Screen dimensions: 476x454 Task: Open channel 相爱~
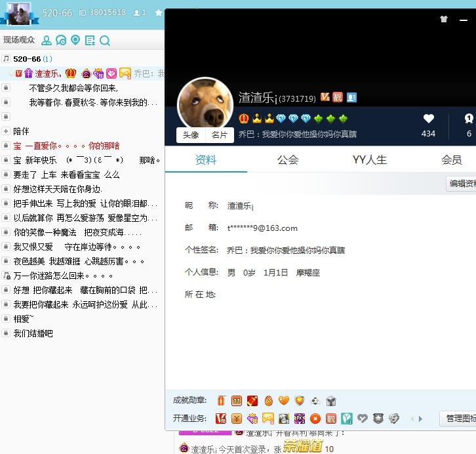(x=24, y=319)
